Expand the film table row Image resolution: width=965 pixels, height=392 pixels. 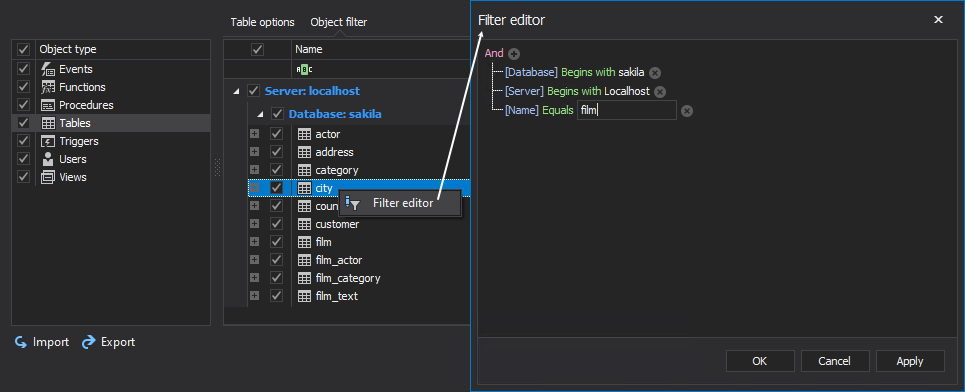(x=254, y=242)
